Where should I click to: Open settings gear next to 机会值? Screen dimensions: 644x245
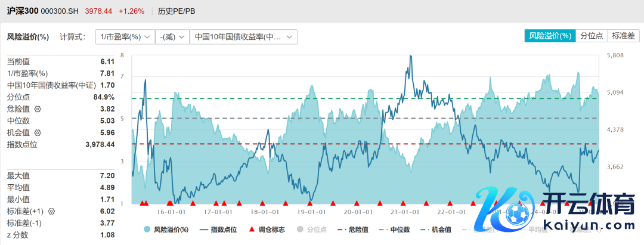(38, 132)
